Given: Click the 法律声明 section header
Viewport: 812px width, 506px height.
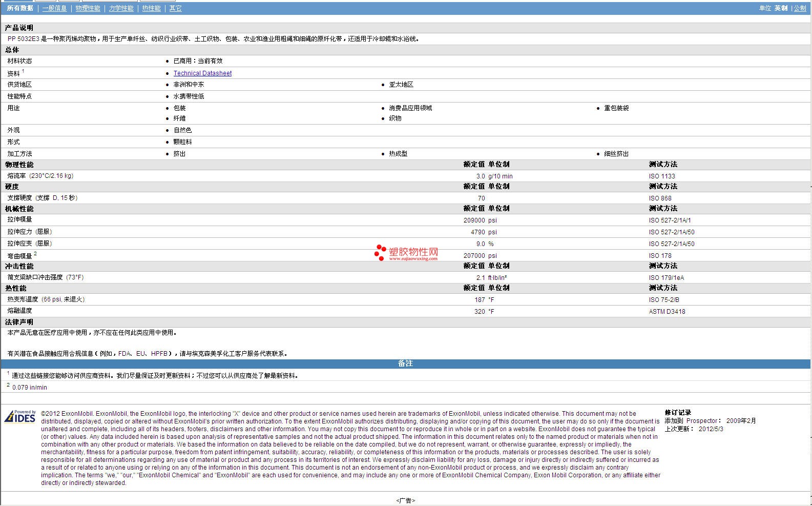Looking at the screenshot, I should [x=19, y=322].
